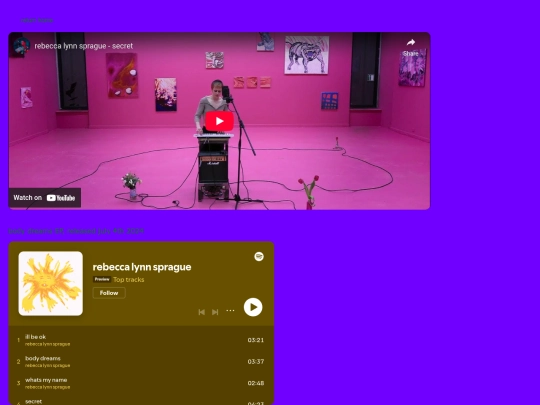Click artist name under 'whats my name'
The width and height of the screenshot is (540, 405).
48,387
